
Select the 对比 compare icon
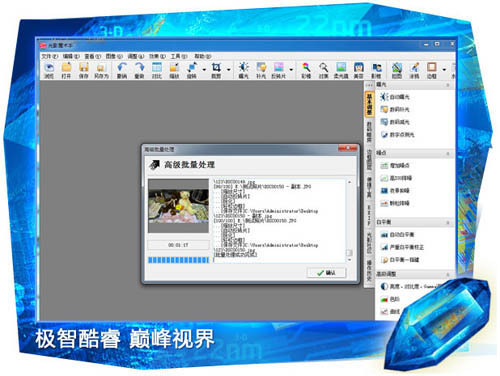pos(156,70)
